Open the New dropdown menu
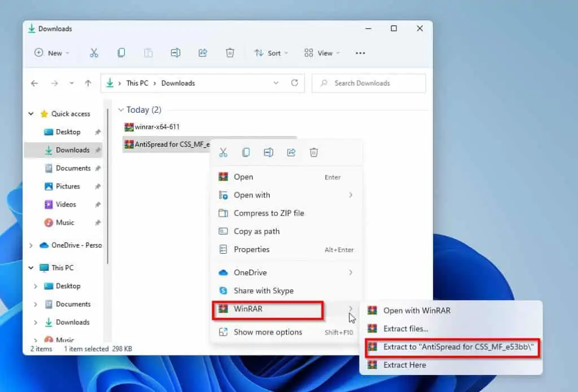 (51, 53)
